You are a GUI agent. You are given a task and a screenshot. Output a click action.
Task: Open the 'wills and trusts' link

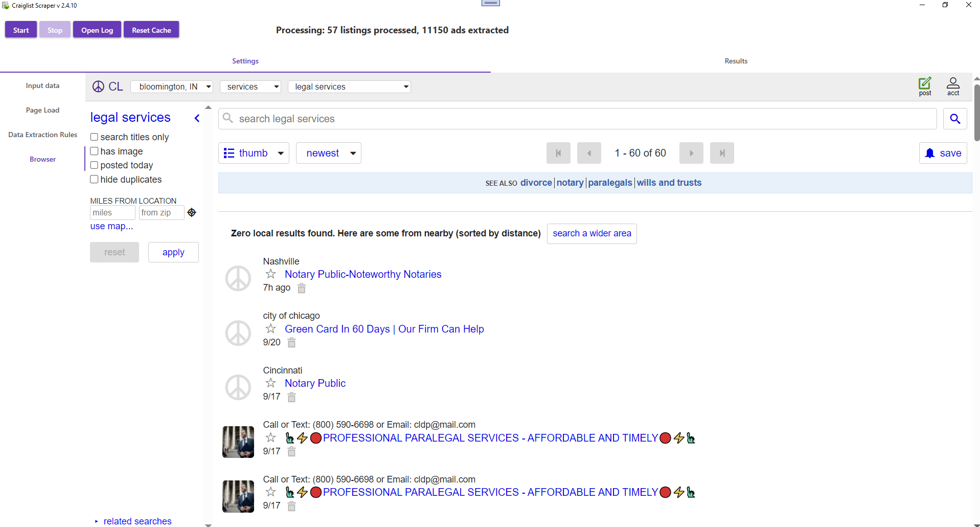pos(669,183)
